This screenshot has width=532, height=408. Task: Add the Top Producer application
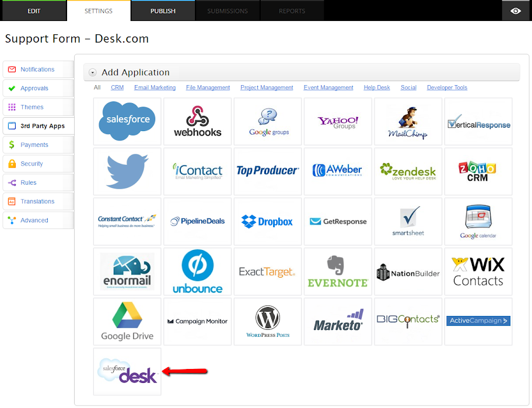[268, 171]
